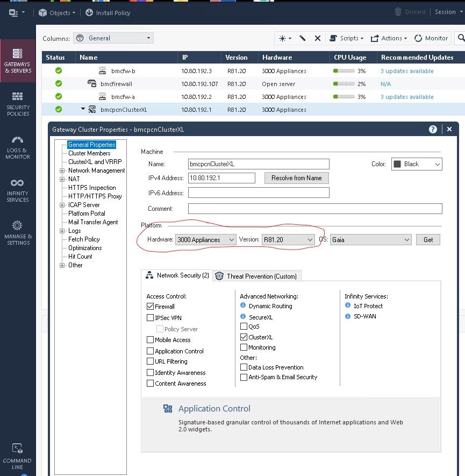This screenshot has width=465, height=476.
Task: Open the SmartConsole main menu icon
Action: (x=13, y=13)
